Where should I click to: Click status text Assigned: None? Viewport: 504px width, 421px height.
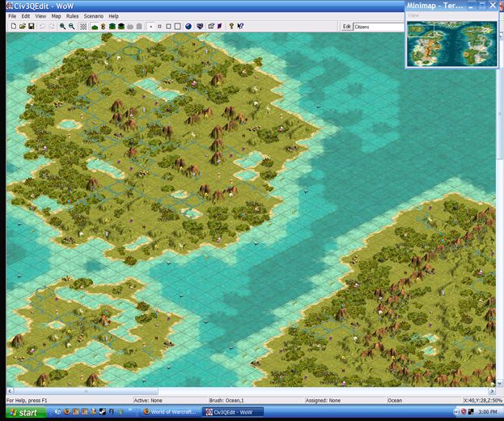click(323, 401)
